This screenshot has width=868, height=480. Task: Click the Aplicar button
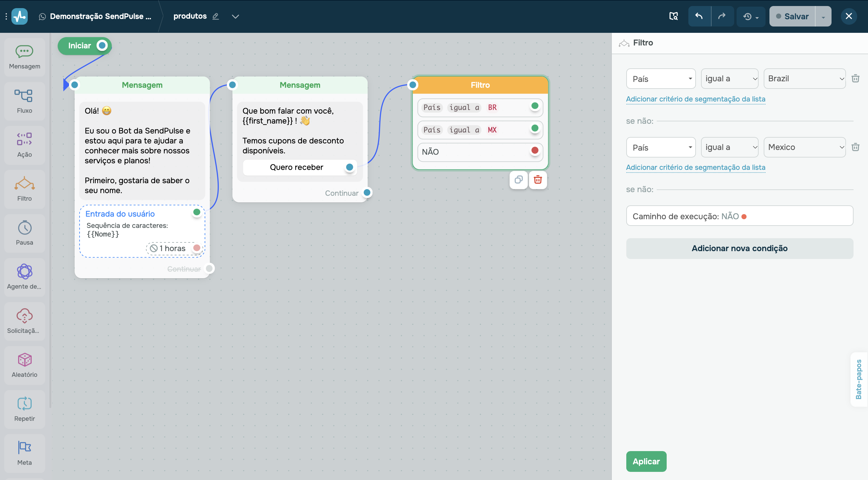point(646,462)
